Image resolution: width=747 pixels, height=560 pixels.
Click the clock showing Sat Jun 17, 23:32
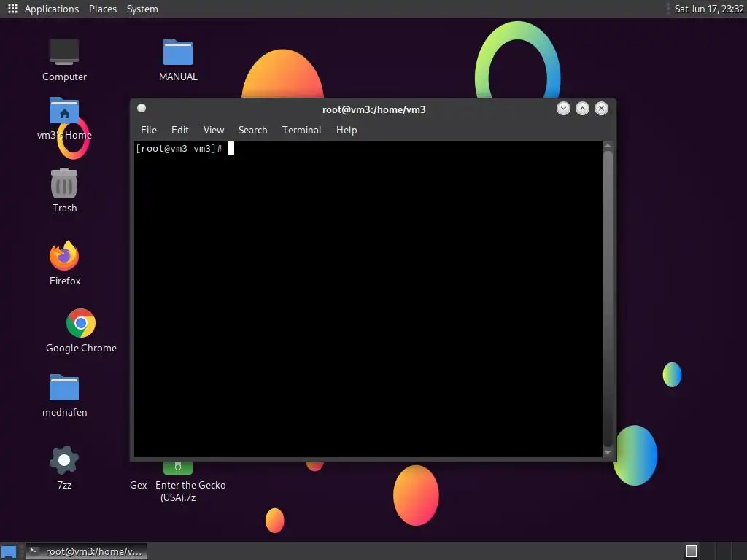point(709,9)
